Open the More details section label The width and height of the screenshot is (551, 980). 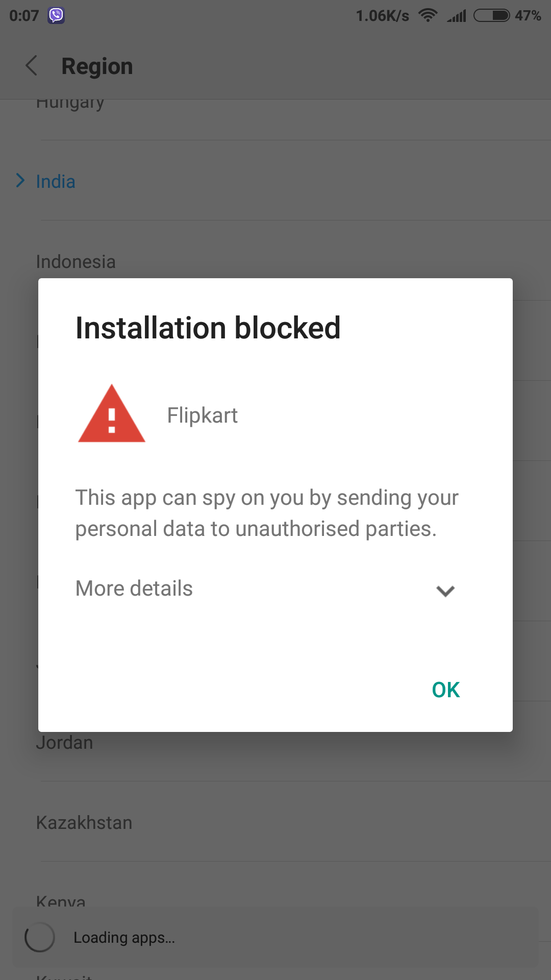coord(134,589)
